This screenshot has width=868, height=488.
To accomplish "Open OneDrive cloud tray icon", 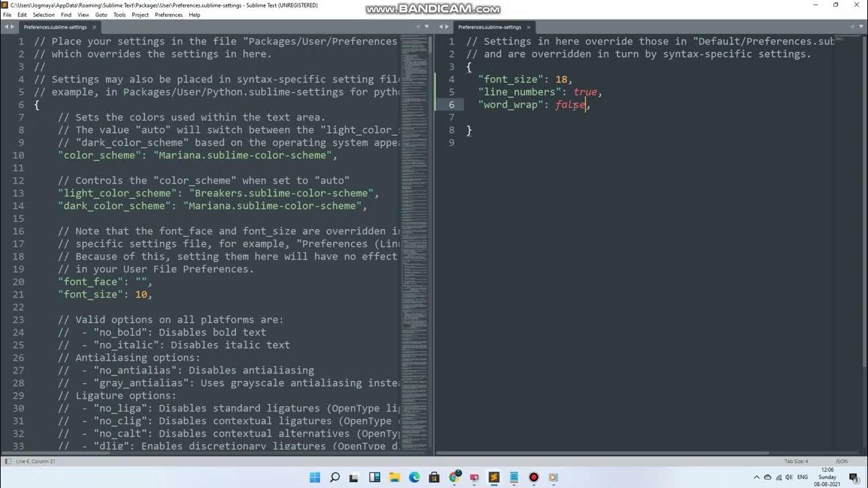I will click(x=768, y=477).
